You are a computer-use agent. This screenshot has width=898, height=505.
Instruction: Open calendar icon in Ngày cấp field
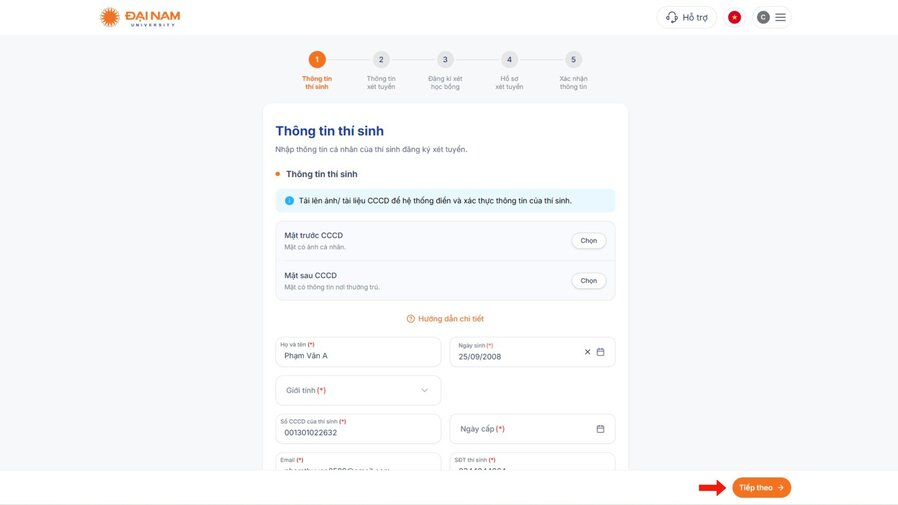coord(600,429)
